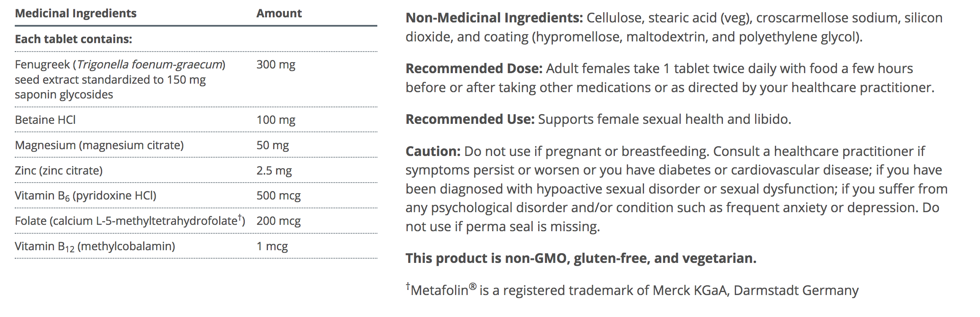Click the "Recommended Dose:" heading
Screen dimensions: 980x317
pos(474,68)
